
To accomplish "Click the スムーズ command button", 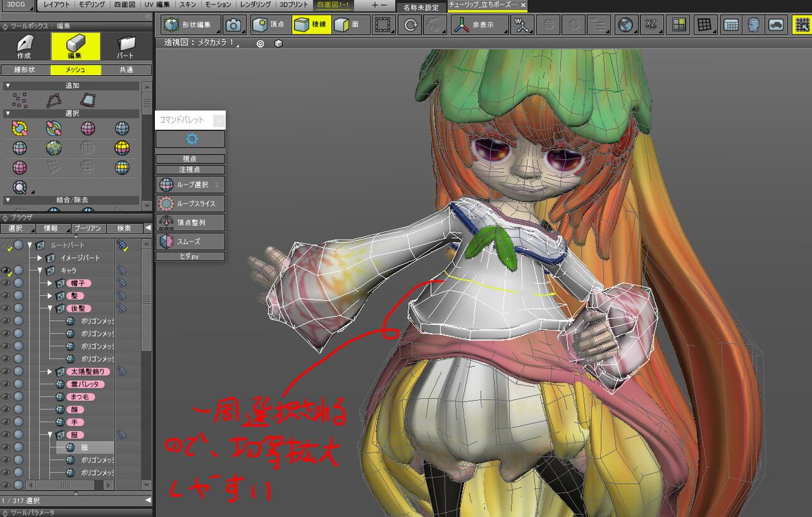I will tap(191, 241).
